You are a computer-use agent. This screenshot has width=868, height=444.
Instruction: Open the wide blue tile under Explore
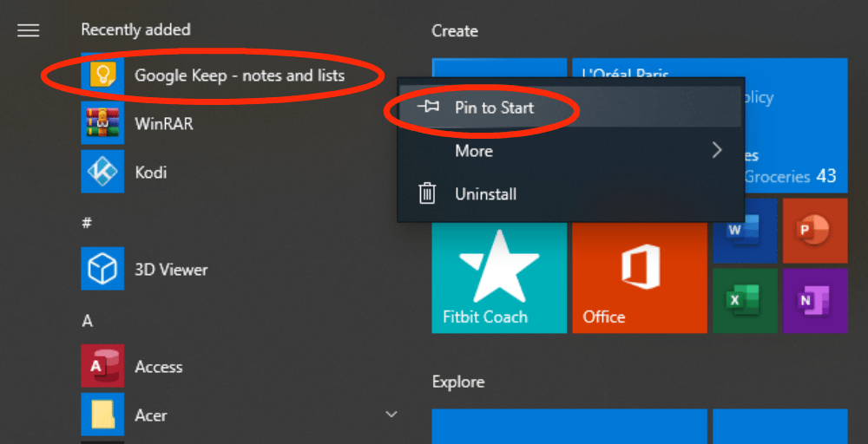coord(569,427)
